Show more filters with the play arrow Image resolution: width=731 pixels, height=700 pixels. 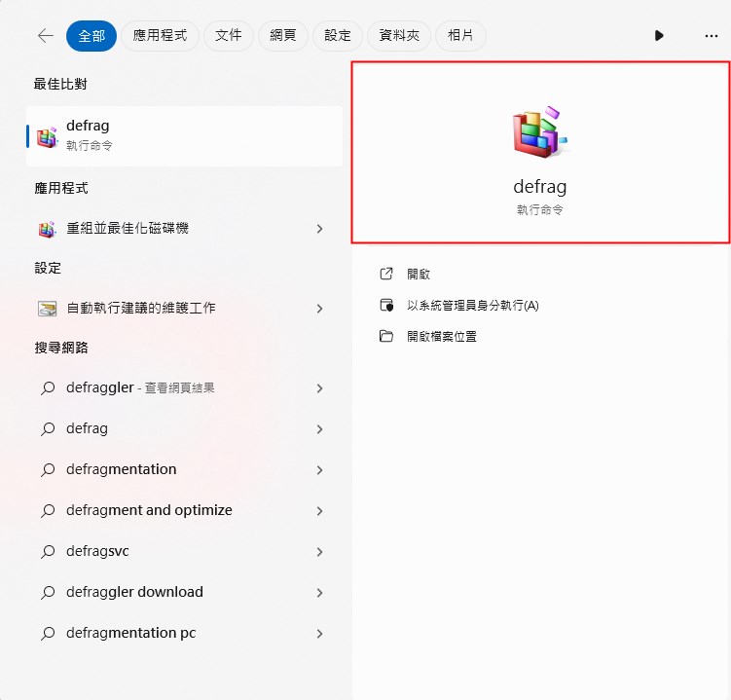659,35
